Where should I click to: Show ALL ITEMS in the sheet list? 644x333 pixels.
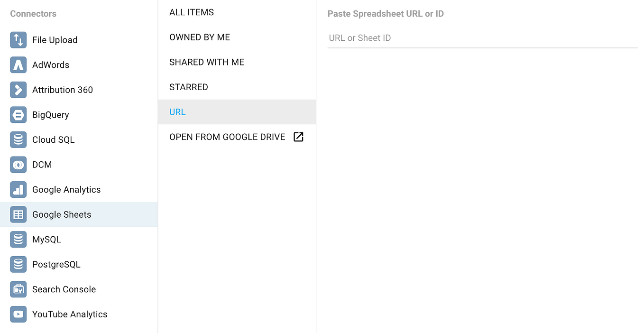pyautogui.click(x=192, y=12)
